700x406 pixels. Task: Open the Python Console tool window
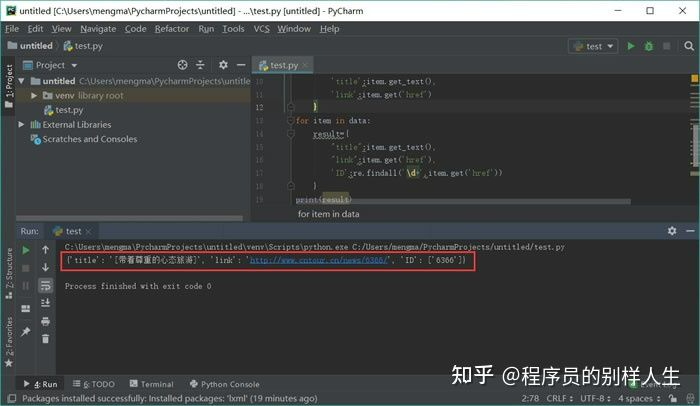(225, 384)
